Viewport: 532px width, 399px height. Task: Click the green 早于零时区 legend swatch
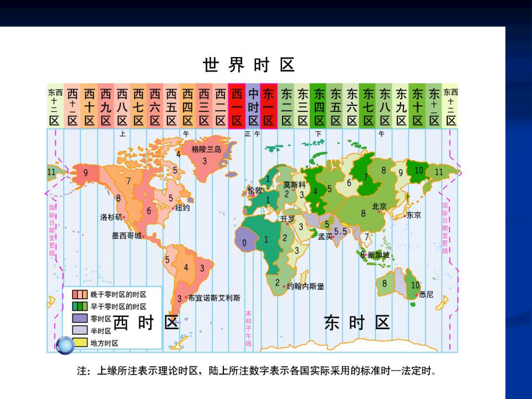pyautogui.click(x=80, y=306)
